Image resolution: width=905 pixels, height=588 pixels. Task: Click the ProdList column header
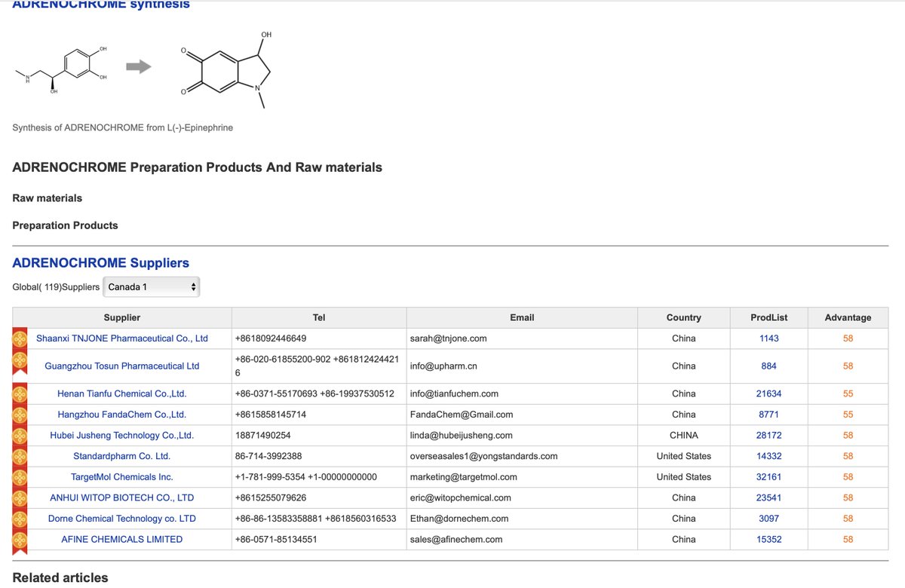point(769,317)
